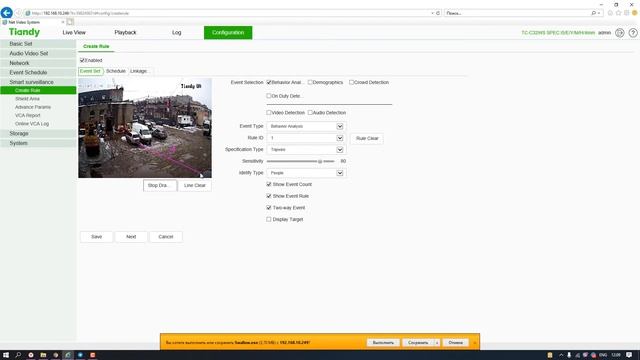Open the address bar dropdown arrow
The height and width of the screenshot is (360, 640).
click(x=432, y=13)
